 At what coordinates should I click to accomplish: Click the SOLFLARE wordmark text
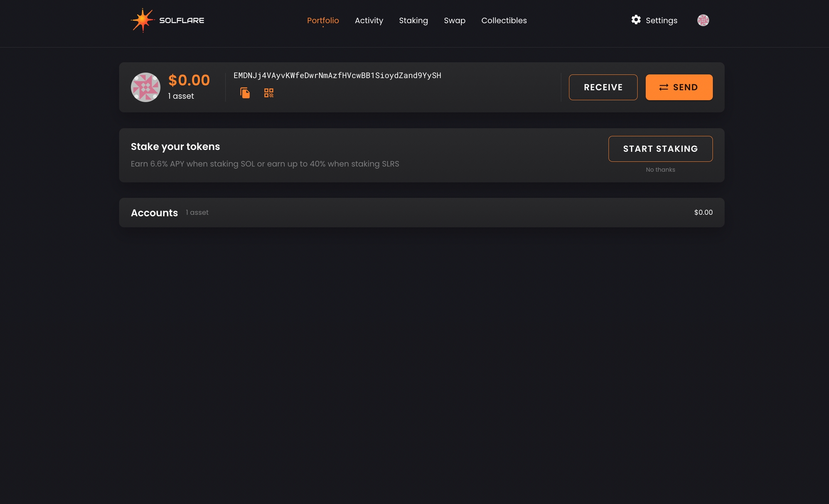pos(181,21)
